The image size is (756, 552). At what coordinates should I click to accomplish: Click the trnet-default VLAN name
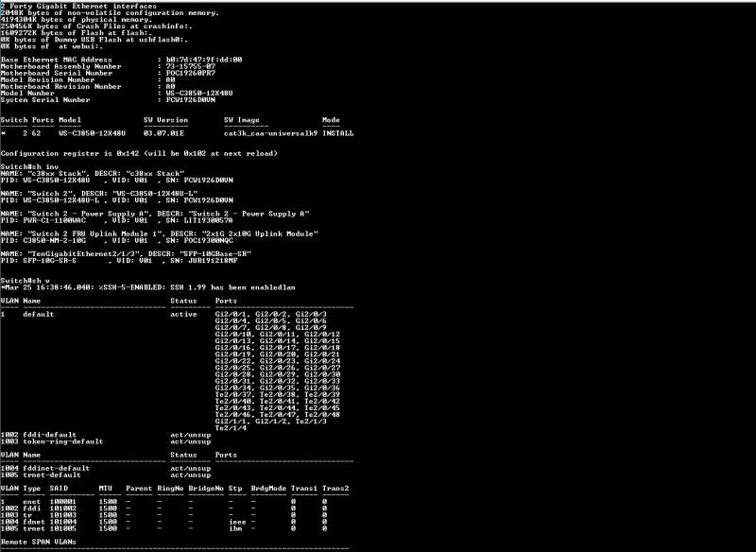(52, 475)
